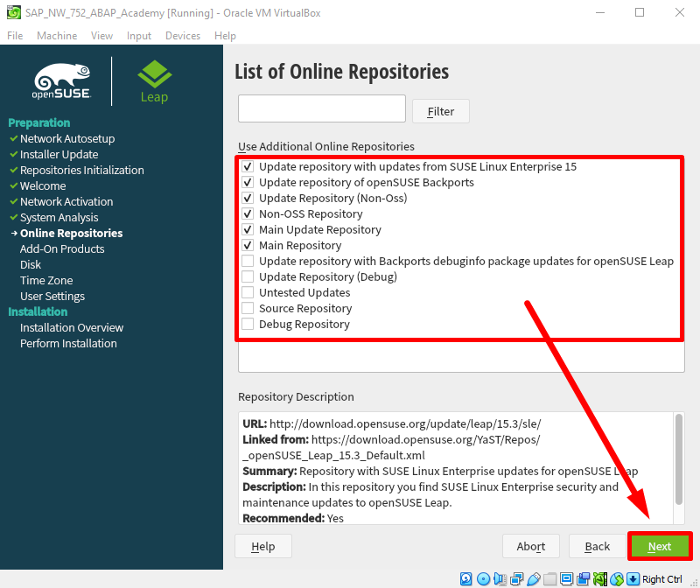Open the View menu
Viewport: 700px width, 588px height.
tap(101, 36)
